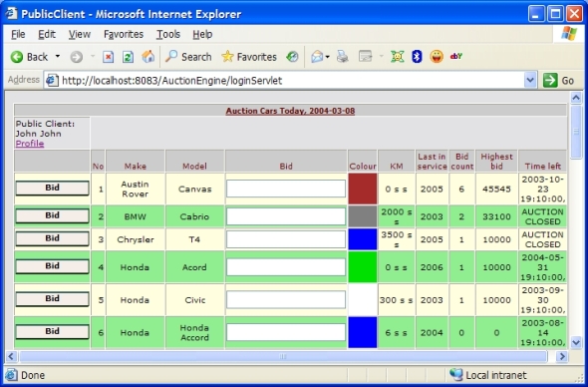Open the View menu

[79, 35]
